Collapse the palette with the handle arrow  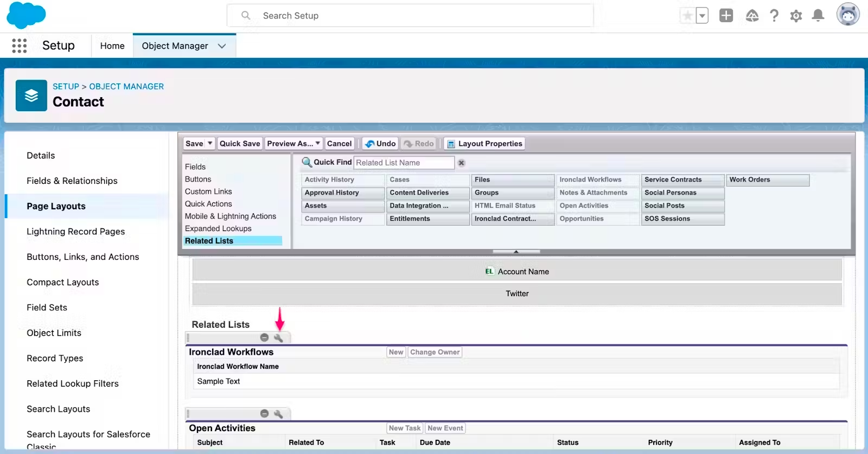[x=516, y=252]
